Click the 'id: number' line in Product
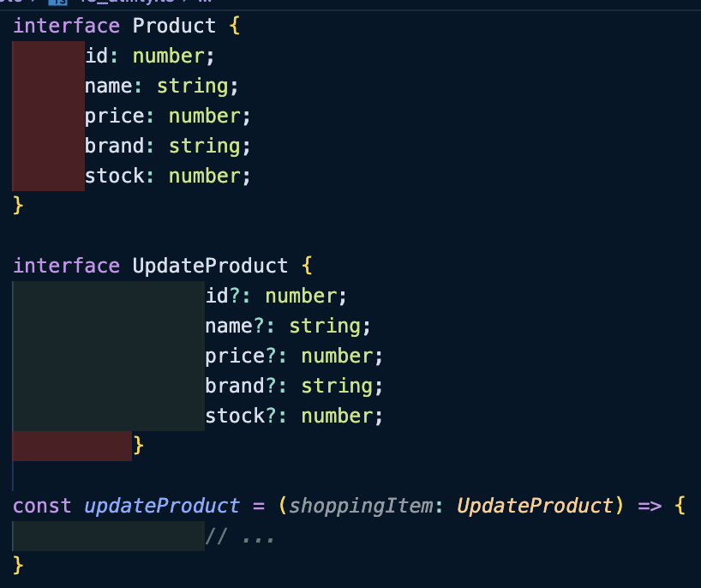 (x=150, y=56)
